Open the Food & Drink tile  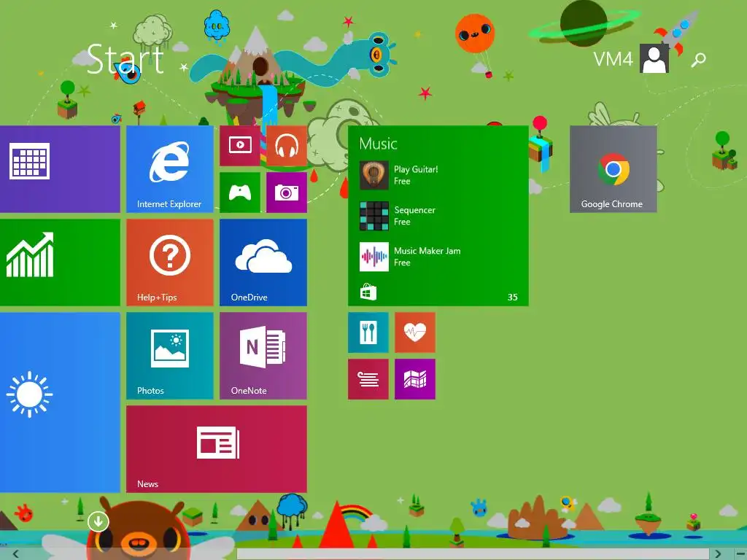click(368, 332)
